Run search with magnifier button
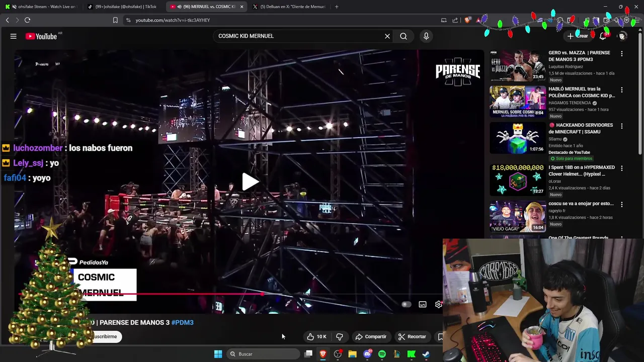644x362 pixels. point(404,36)
